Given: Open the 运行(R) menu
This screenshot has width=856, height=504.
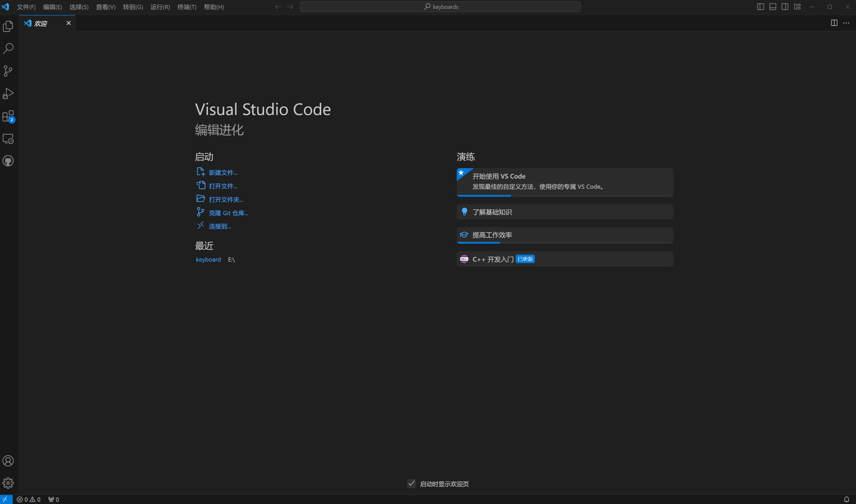Looking at the screenshot, I should coord(160,7).
